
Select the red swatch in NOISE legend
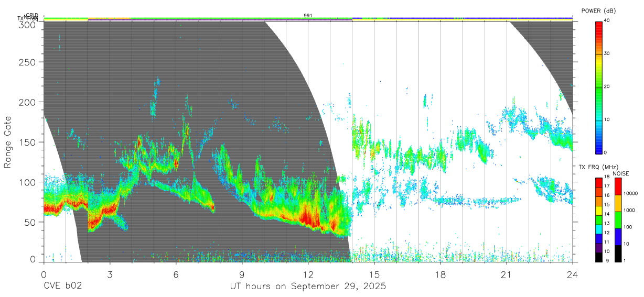[x=618, y=186]
